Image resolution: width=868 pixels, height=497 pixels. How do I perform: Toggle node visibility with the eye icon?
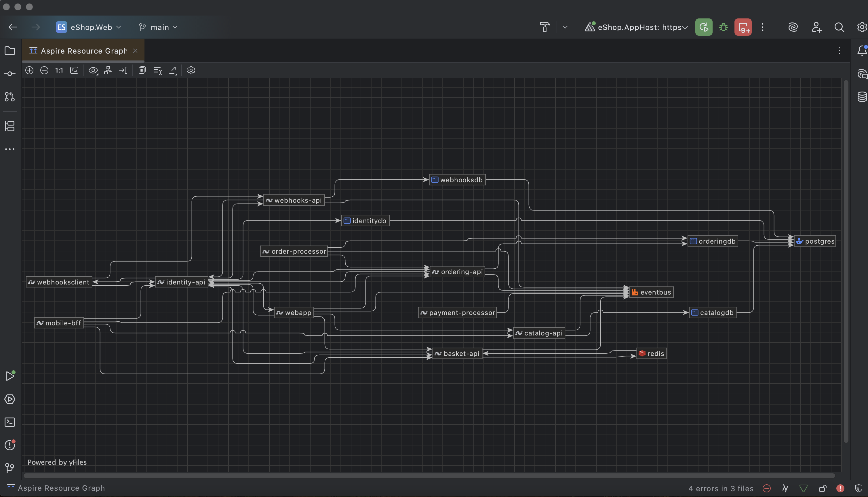[x=93, y=70]
